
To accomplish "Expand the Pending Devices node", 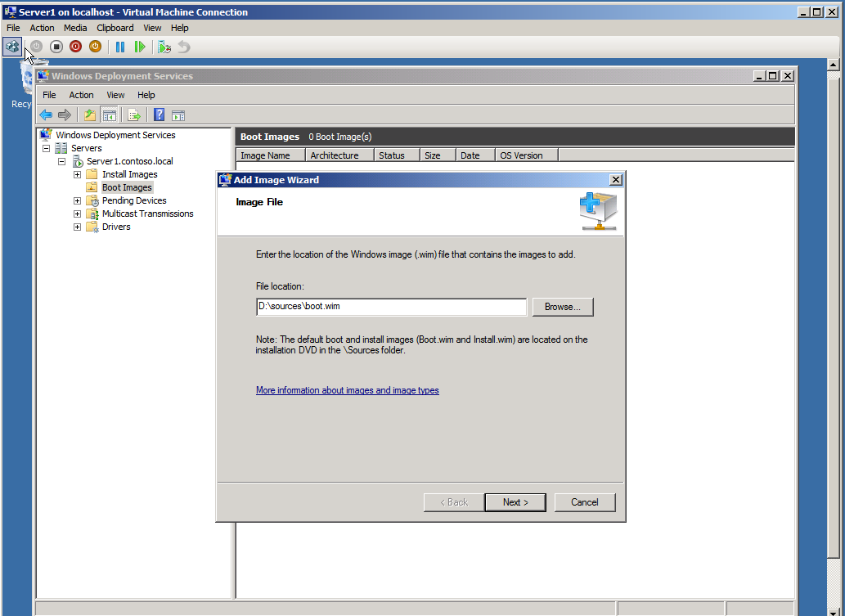I will click(78, 200).
